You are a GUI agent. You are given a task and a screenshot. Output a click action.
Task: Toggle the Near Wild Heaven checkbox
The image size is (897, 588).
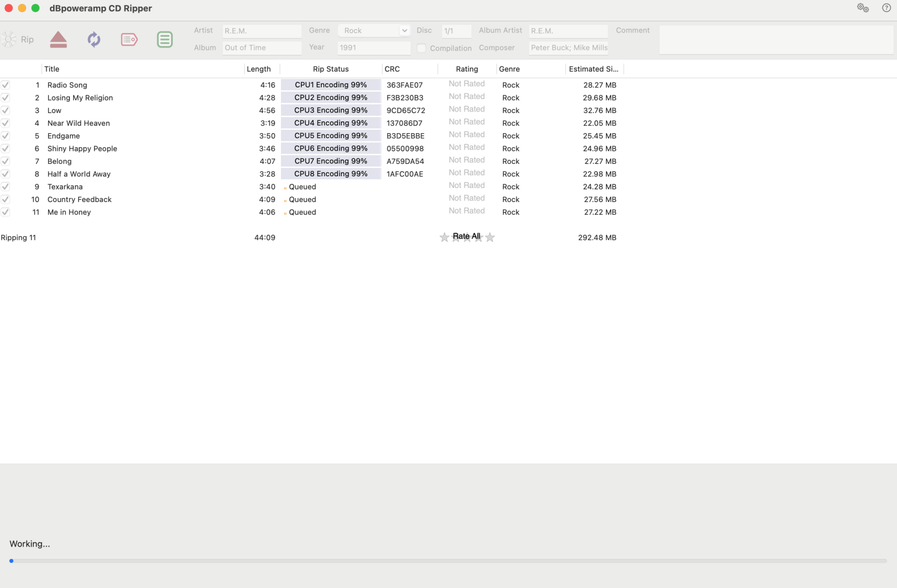click(x=6, y=123)
